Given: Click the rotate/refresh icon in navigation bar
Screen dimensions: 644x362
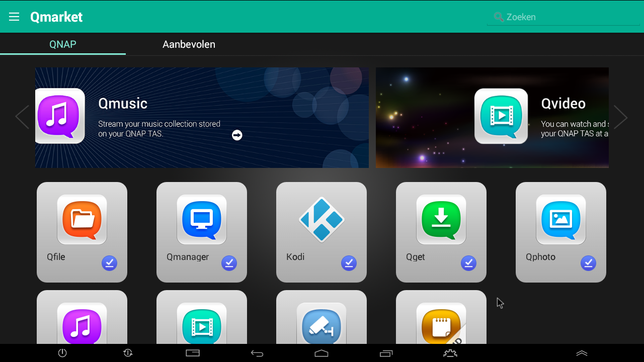Looking at the screenshot, I should tap(128, 353).
